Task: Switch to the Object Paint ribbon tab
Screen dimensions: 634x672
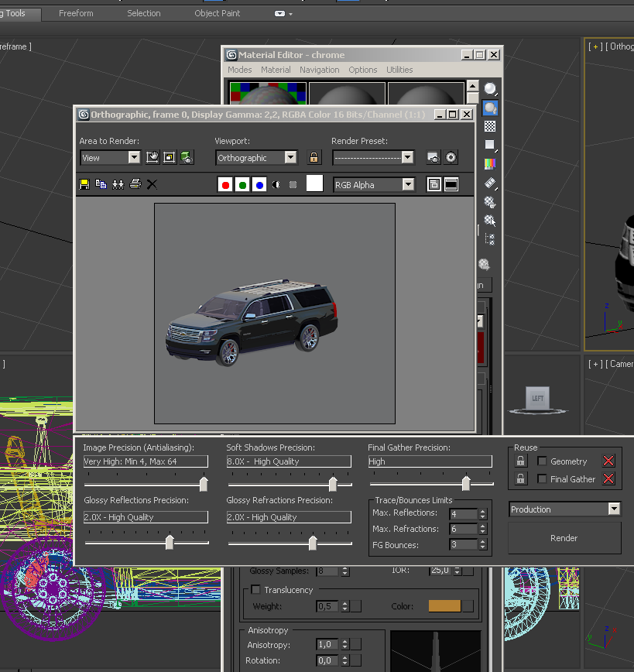Action: [x=218, y=13]
